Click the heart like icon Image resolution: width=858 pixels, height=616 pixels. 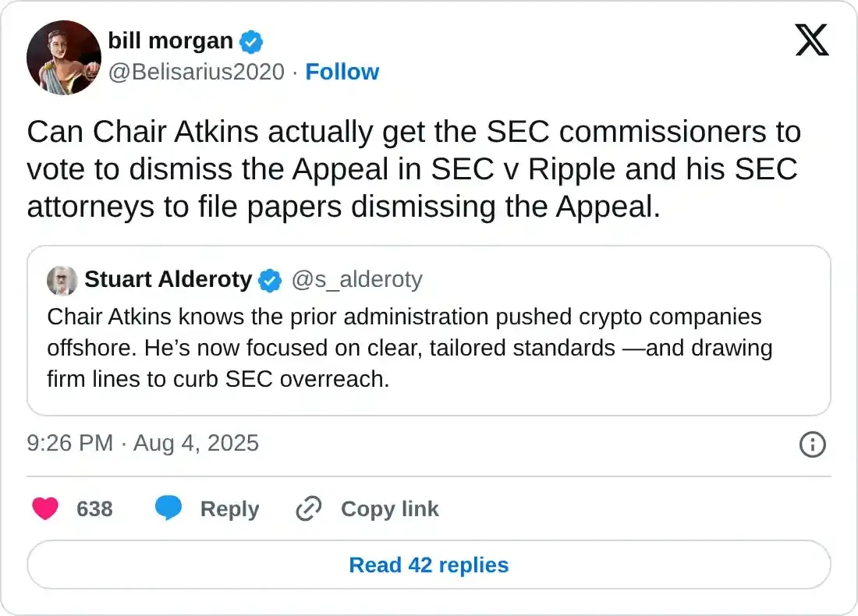pyautogui.click(x=45, y=509)
